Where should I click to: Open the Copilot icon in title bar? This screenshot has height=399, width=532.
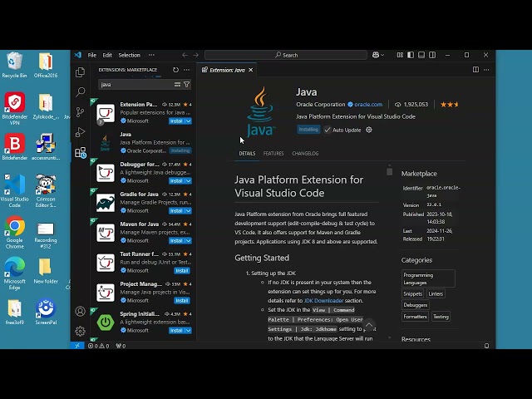[376, 55]
